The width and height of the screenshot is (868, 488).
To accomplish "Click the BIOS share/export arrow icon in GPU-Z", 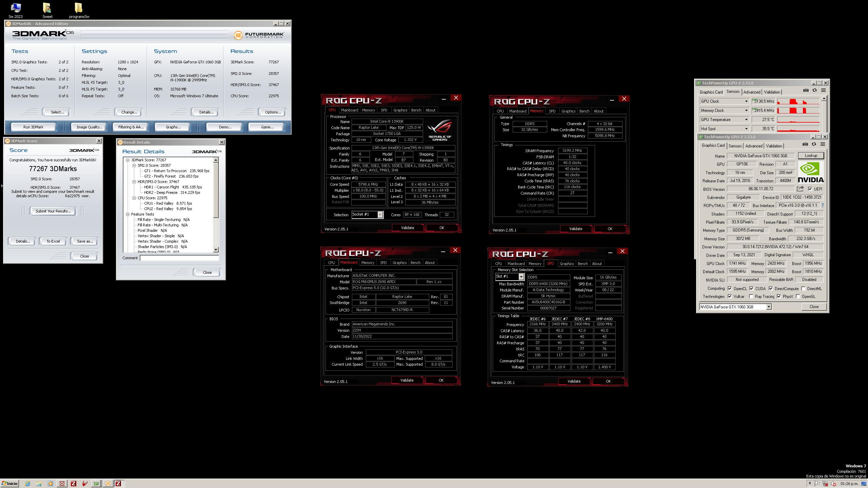I will [801, 189].
